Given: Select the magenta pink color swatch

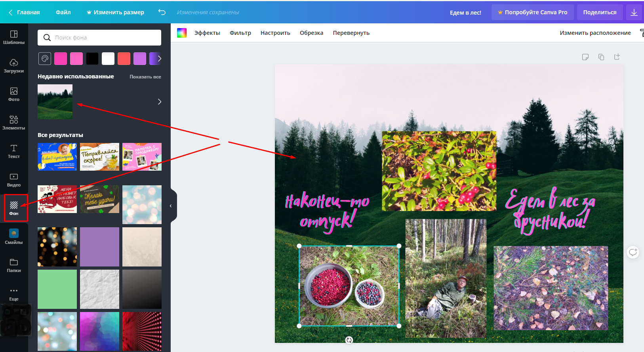Looking at the screenshot, I should click(61, 59).
